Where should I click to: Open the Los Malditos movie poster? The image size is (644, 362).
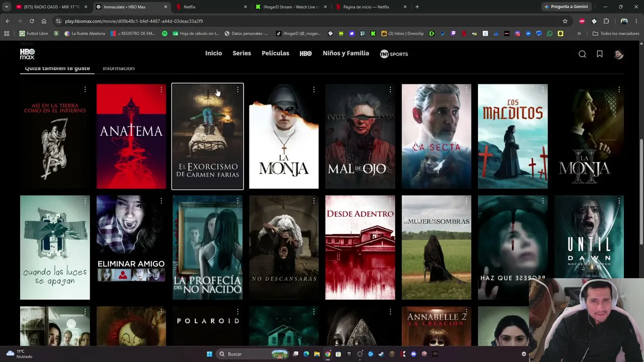(513, 136)
